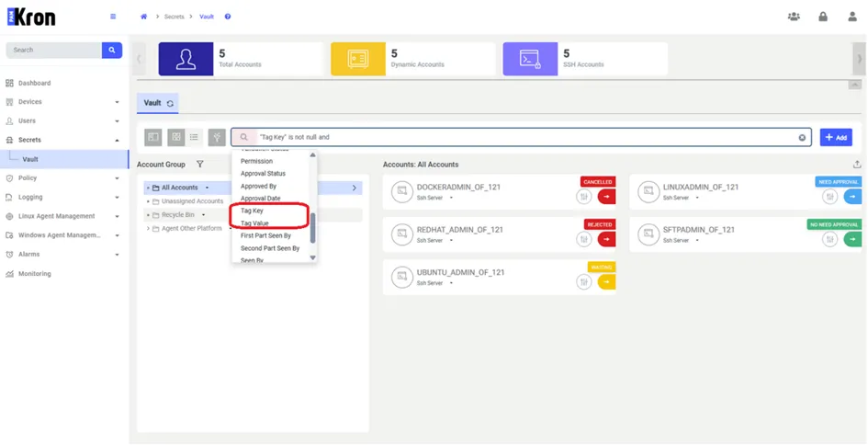Click the lock icon in header
The image size is (868, 445).
823,17
